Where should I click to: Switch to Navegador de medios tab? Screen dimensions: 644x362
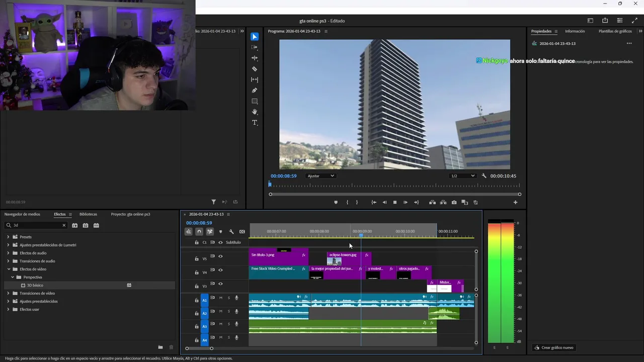(x=22, y=214)
